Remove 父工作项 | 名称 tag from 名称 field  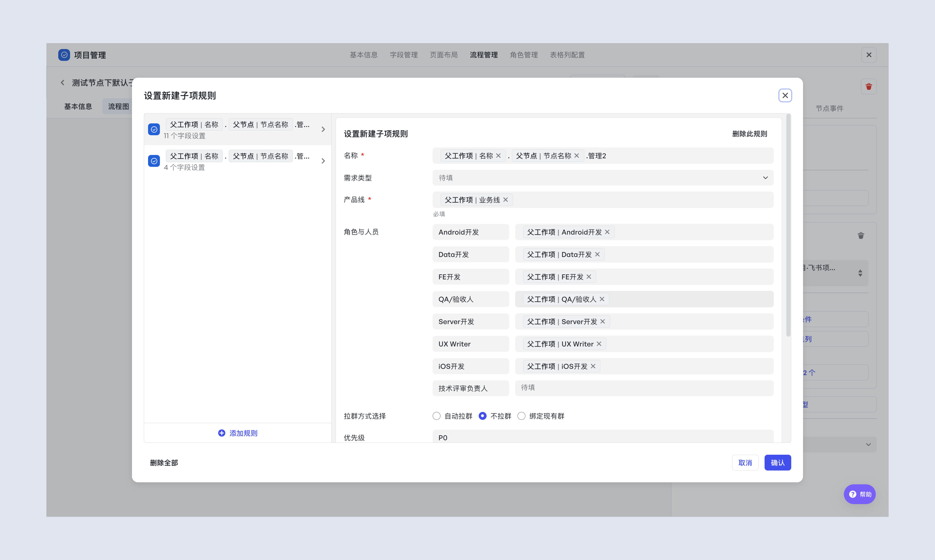[498, 156]
